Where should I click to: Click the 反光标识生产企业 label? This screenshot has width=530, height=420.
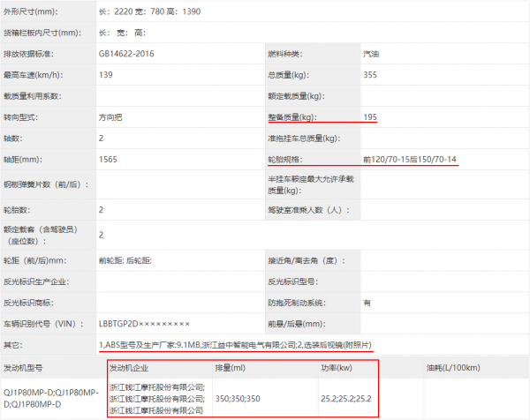pyautogui.click(x=36, y=282)
